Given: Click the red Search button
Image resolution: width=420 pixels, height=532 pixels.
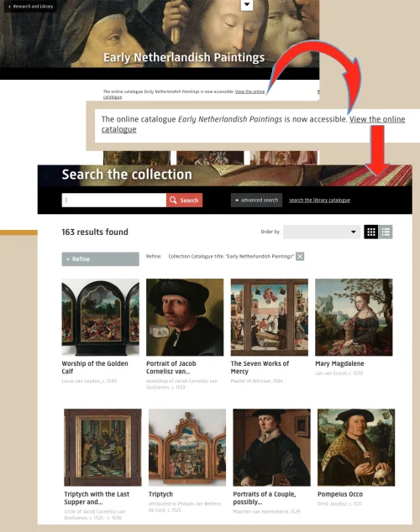Looking at the screenshot, I should click(x=184, y=201).
